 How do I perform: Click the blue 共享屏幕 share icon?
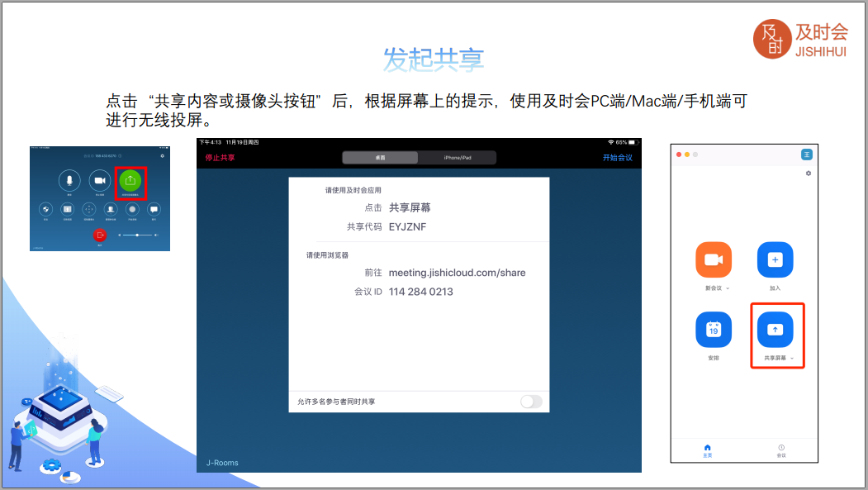point(775,330)
